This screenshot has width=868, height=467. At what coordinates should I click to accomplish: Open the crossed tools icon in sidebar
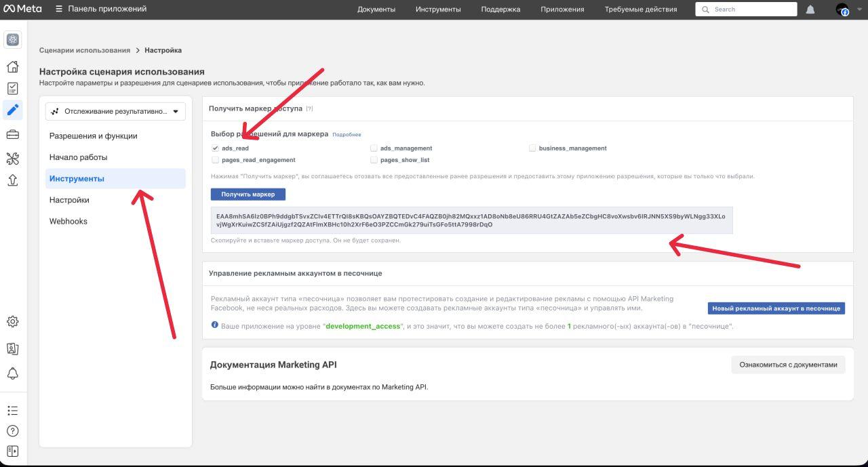12,159
